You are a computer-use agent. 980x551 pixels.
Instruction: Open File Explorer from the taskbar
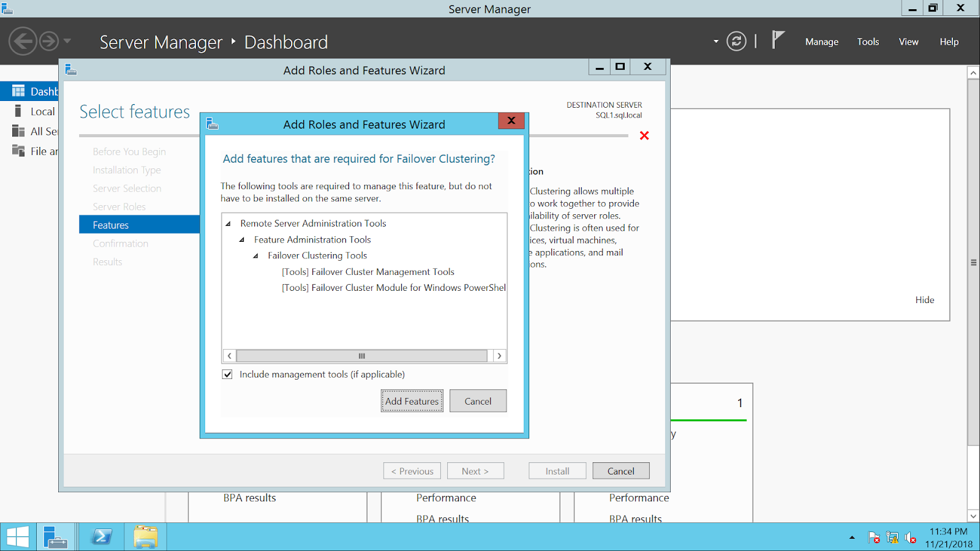click(145, 536)
